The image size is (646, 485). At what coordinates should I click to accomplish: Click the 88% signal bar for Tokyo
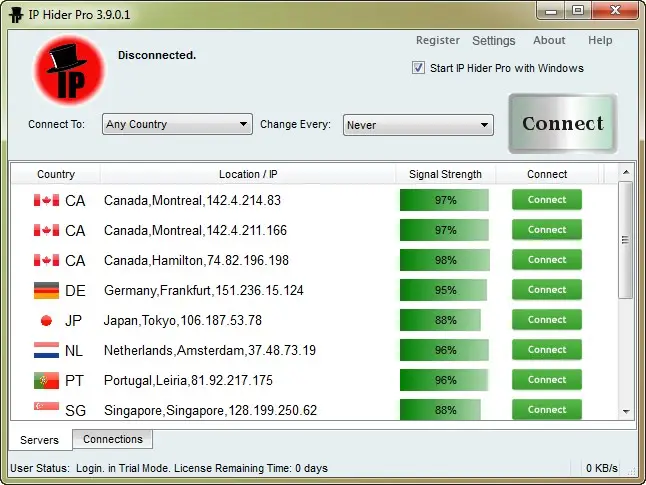tap(440, 320)
